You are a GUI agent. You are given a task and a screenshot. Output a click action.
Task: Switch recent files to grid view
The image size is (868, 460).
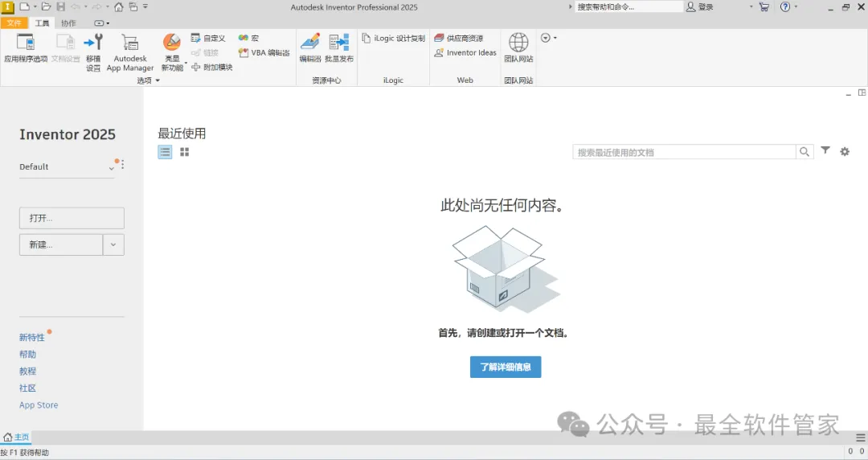tap(184, 152)
